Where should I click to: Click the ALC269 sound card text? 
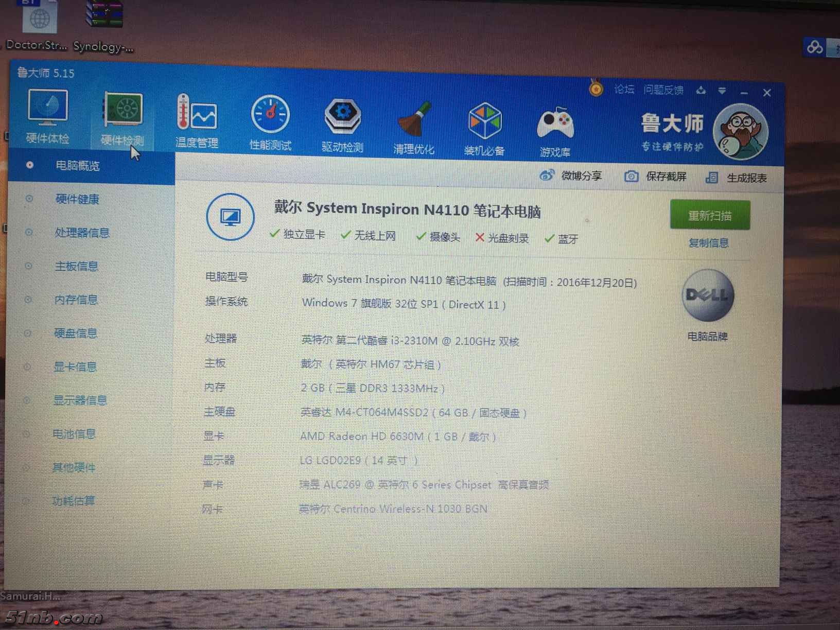[424, 484]
